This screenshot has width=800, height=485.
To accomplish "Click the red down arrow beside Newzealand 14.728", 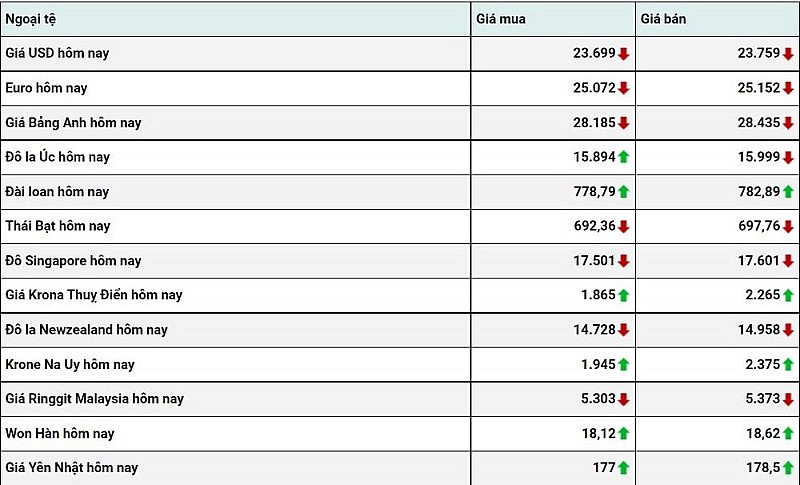I will [x=623, y=330].
